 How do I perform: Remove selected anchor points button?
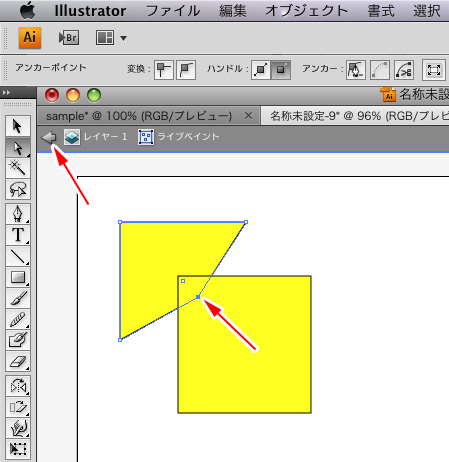point(356,70)
